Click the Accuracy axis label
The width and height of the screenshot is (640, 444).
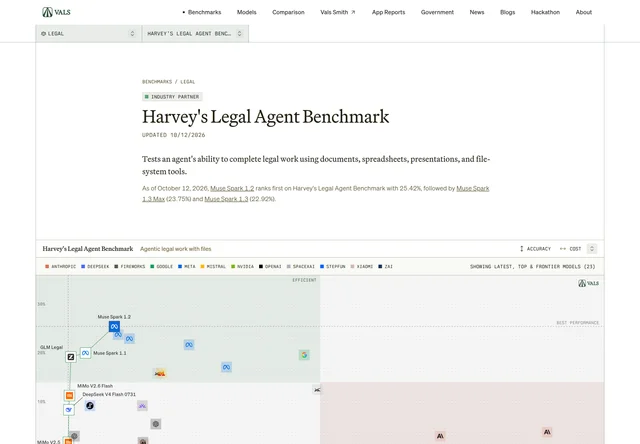tap(539, 249)
